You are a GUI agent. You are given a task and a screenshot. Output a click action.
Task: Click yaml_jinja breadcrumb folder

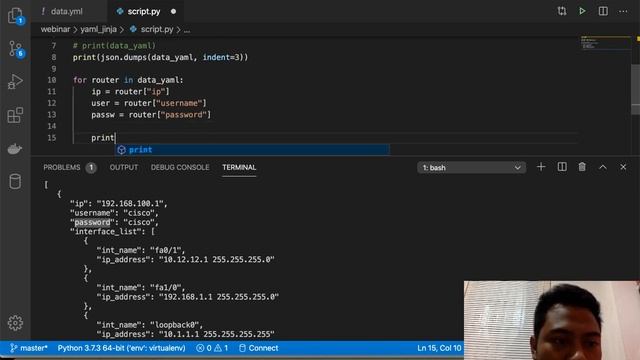tap(98, 29)
